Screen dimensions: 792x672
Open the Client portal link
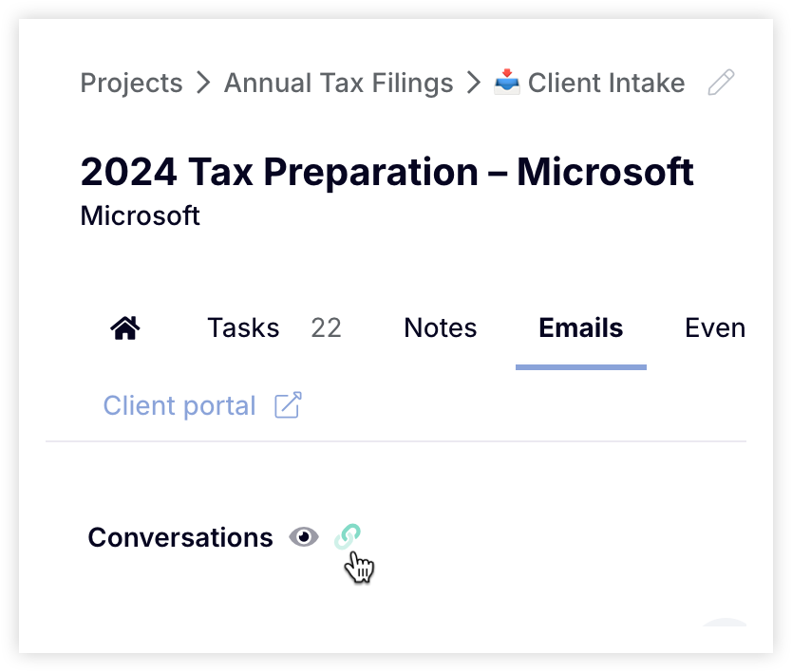[179, 406]
